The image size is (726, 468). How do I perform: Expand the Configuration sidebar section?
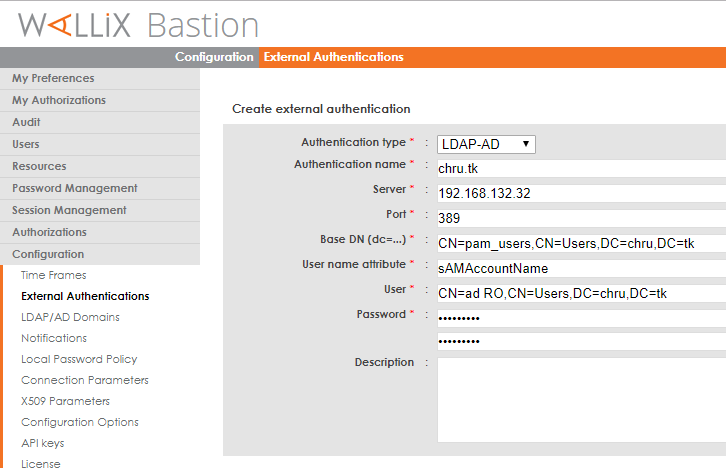[x=48, y=254]
